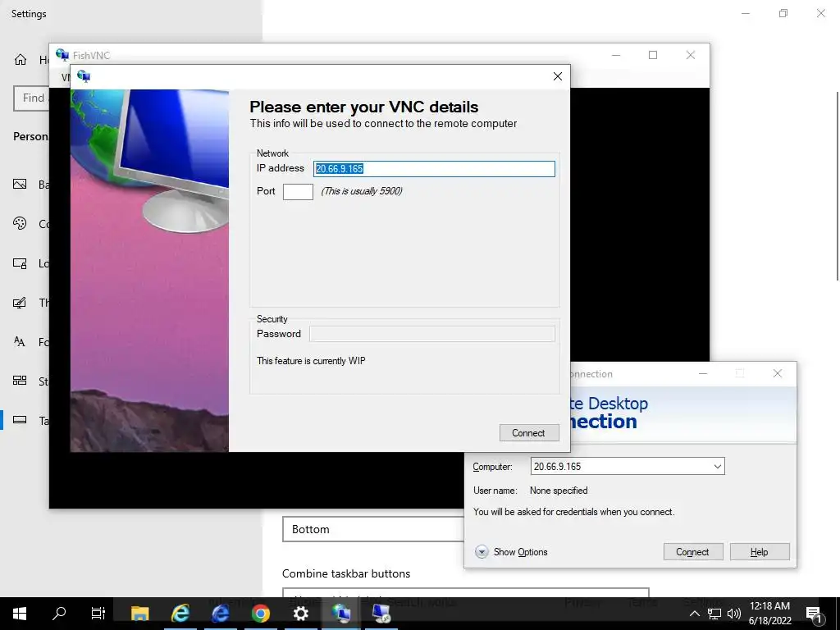Open the taskbar location dropdown showing Bottom
The width and height of the screenshot is (840, 630).
click(x=373, y=529)
